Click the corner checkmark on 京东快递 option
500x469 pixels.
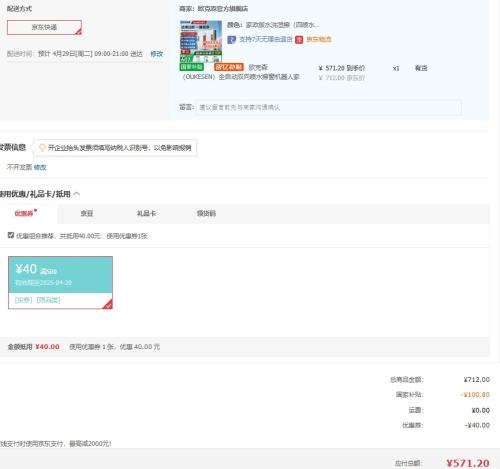coord(78,32)
